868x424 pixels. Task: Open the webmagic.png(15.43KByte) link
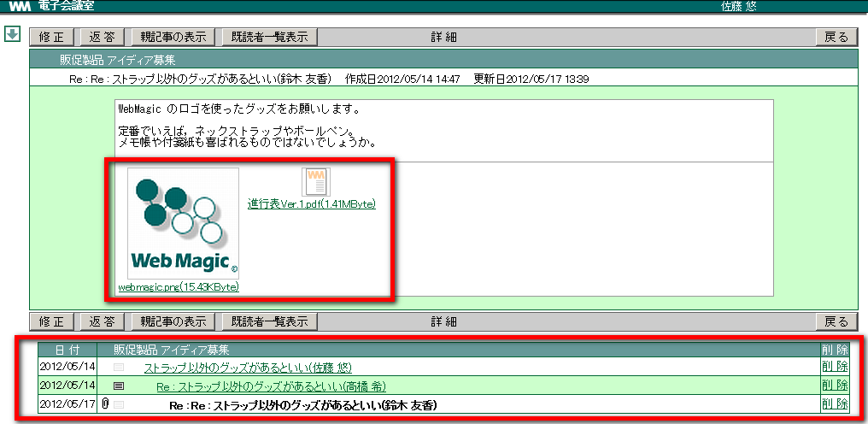coord(179,287)
